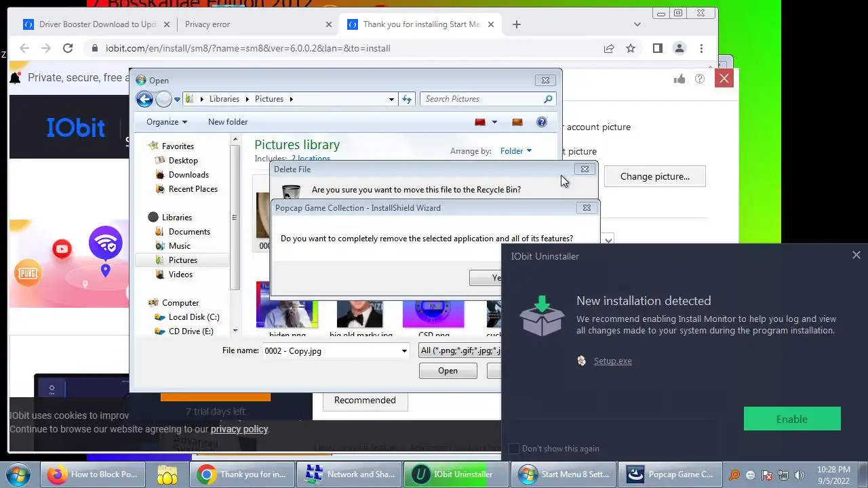Click blue help icon in Open dialog
868x488 pixels.
click(541, 122)
